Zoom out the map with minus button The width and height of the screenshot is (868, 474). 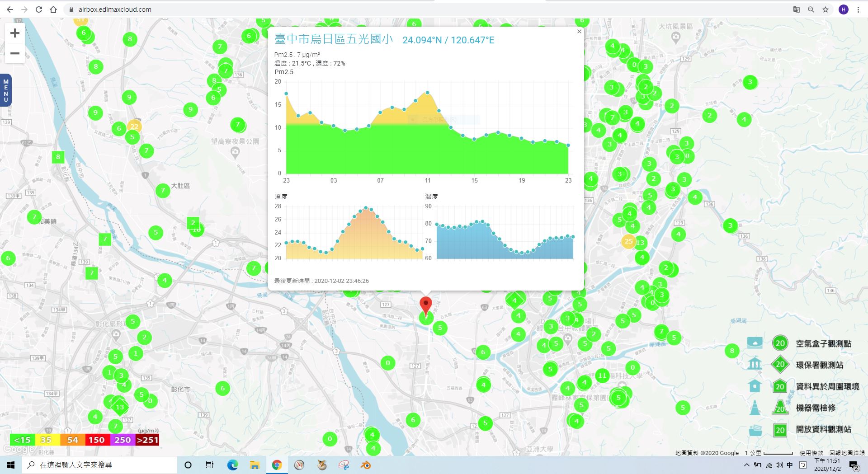pos(15,53)
